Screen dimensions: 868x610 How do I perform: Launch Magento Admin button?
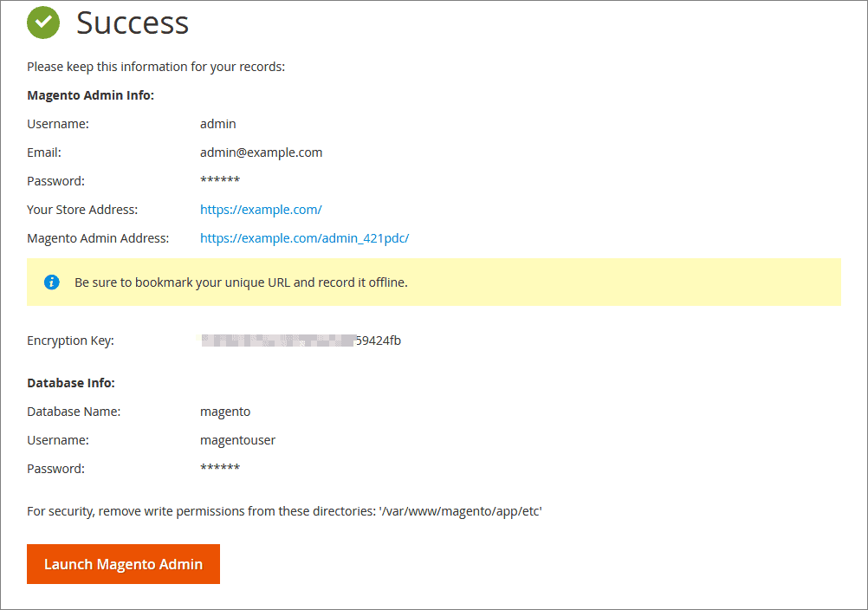pos(124,564)
